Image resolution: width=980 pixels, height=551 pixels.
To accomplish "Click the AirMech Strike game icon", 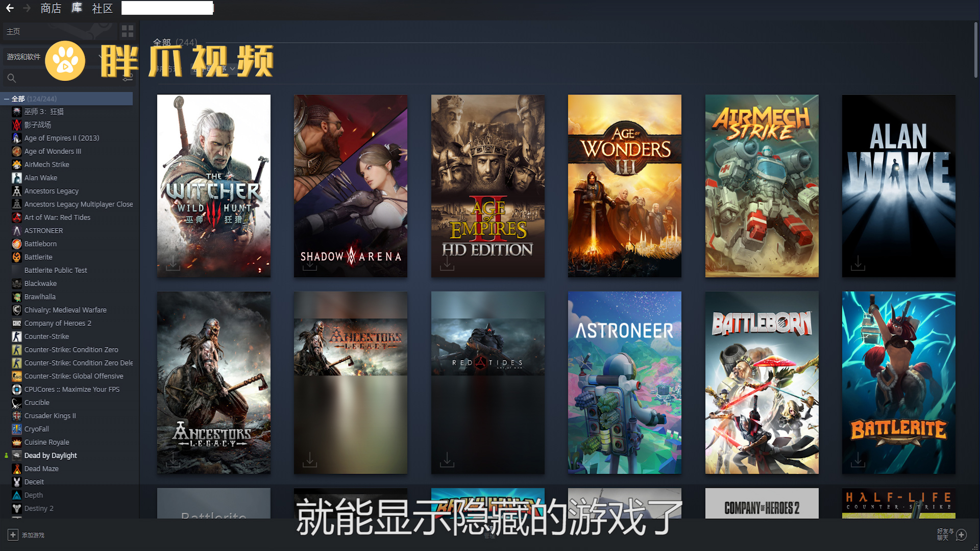I will tap(762, 186).
